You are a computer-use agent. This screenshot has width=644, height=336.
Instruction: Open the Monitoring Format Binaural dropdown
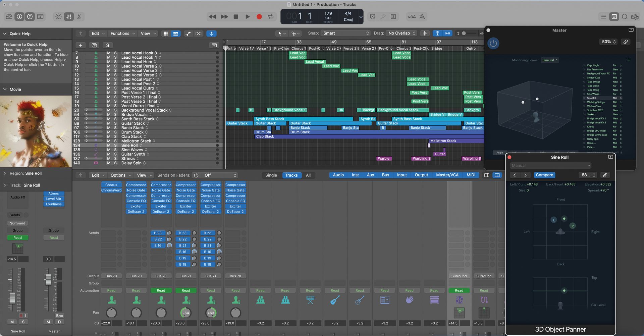(550, 60)
